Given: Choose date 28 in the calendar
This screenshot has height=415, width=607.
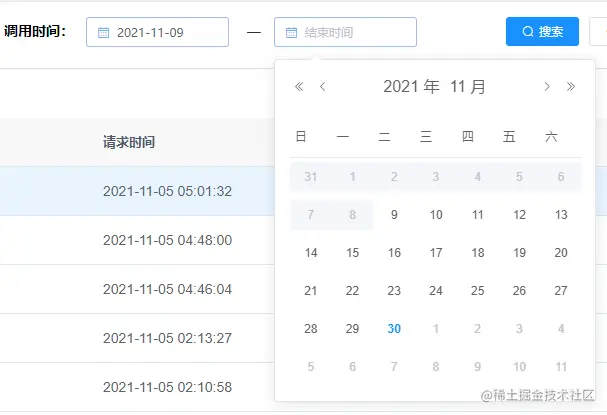Looking at the screenshot, I should (311, 329).
